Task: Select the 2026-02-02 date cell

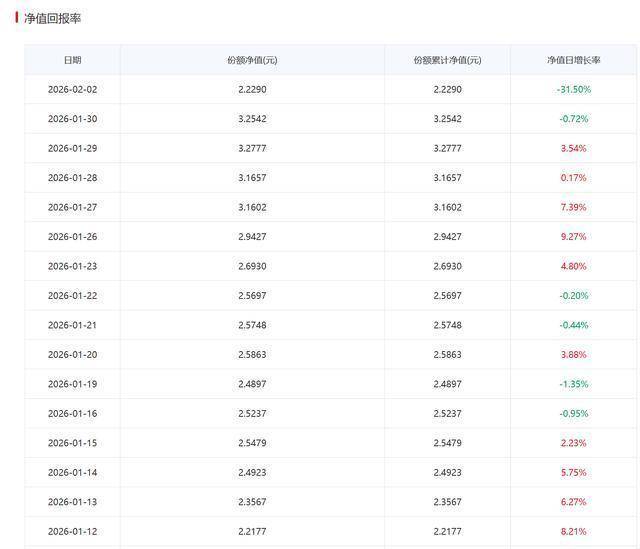Action: pos(72,89)
